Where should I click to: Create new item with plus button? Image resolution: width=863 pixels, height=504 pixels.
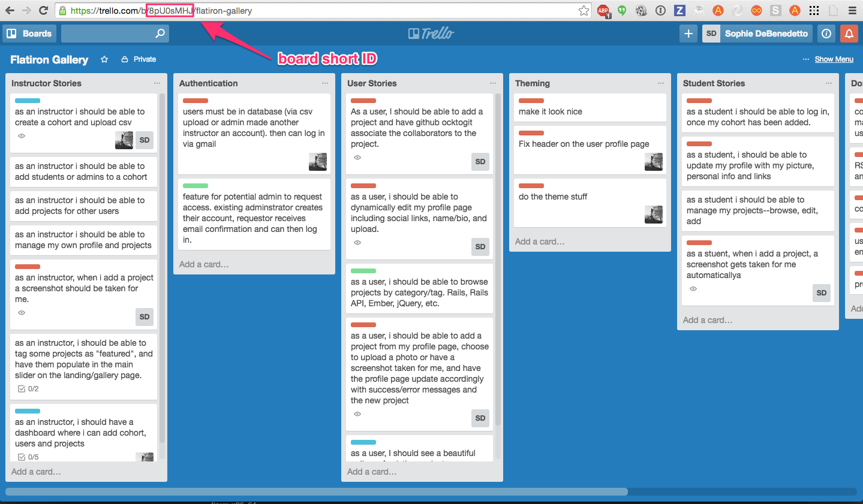[x=688, y=34]
